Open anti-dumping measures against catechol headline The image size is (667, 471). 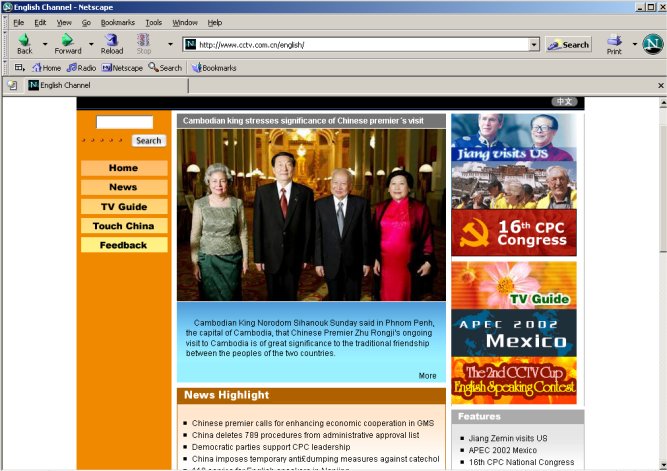[315, 459]
